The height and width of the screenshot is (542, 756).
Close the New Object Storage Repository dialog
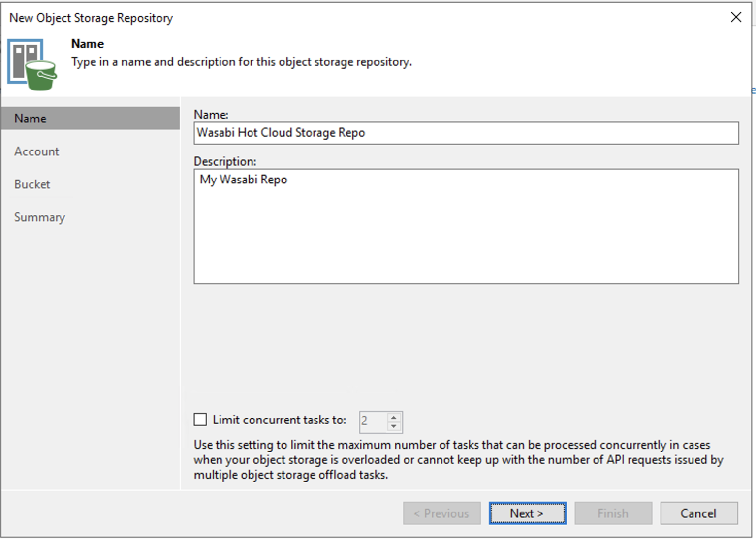(736, 17)
